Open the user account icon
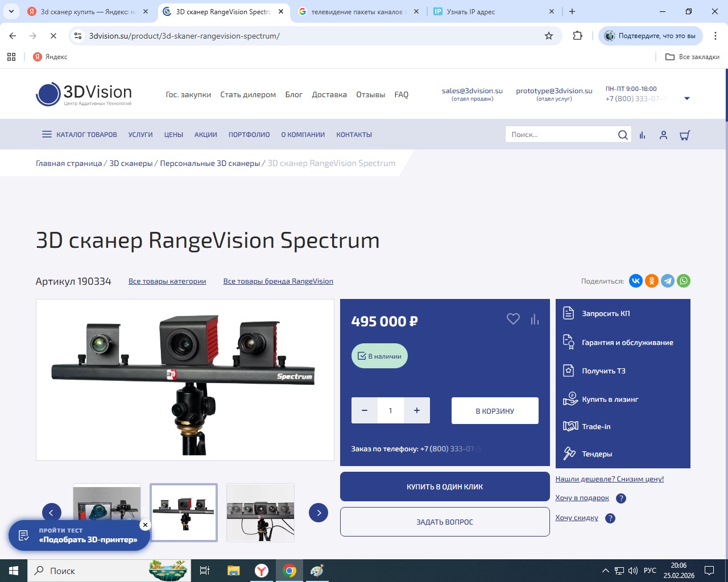 click(x=663, y=135)
